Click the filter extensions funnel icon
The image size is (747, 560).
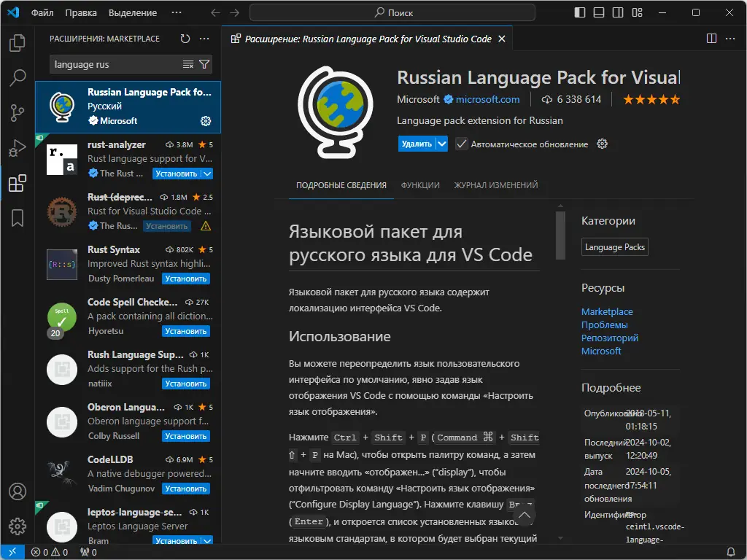pos(204,64)
